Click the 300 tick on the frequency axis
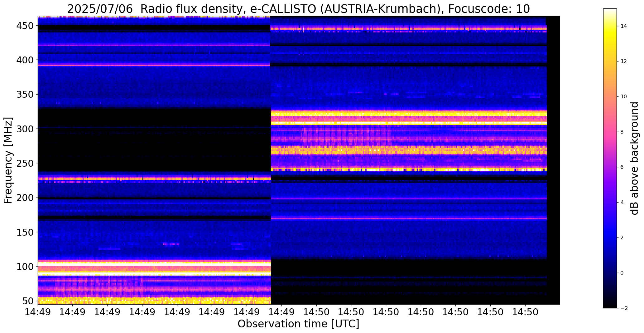This screenshot has width=644, height=333. pyautogui.click(x=24, y=129)
